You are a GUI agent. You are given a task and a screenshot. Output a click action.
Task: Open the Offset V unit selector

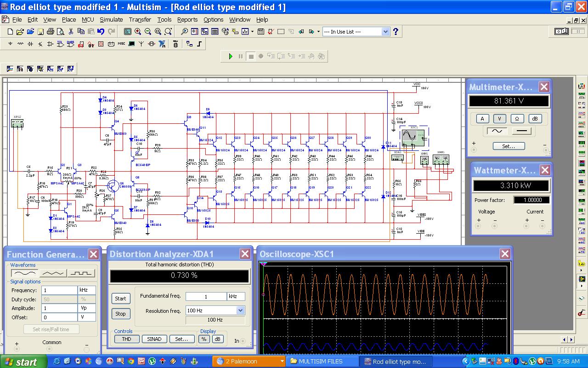point(87,317)
